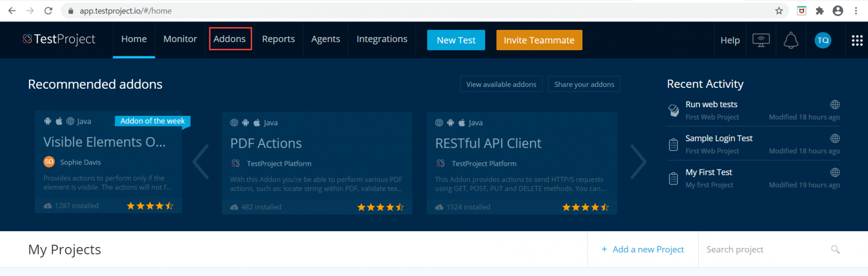Open the browser profile avatar icon
Screen dimensions: 868x276
[x=838, y=11]
